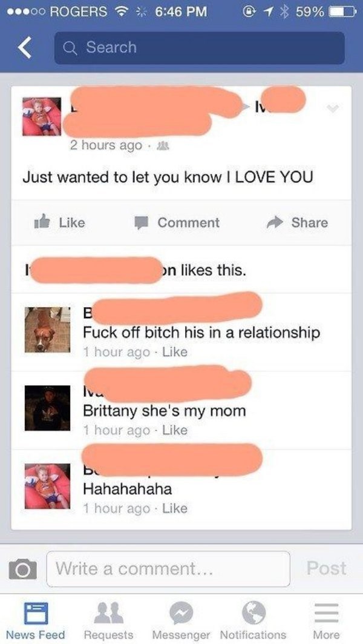This screenshot has height=644, width=363.
Task: Tap the back arrow in header
Action: tap(25, 48)
